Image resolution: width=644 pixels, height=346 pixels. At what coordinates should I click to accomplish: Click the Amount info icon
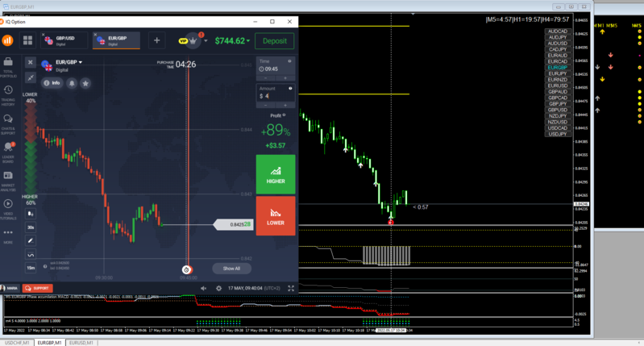[290, 89]
